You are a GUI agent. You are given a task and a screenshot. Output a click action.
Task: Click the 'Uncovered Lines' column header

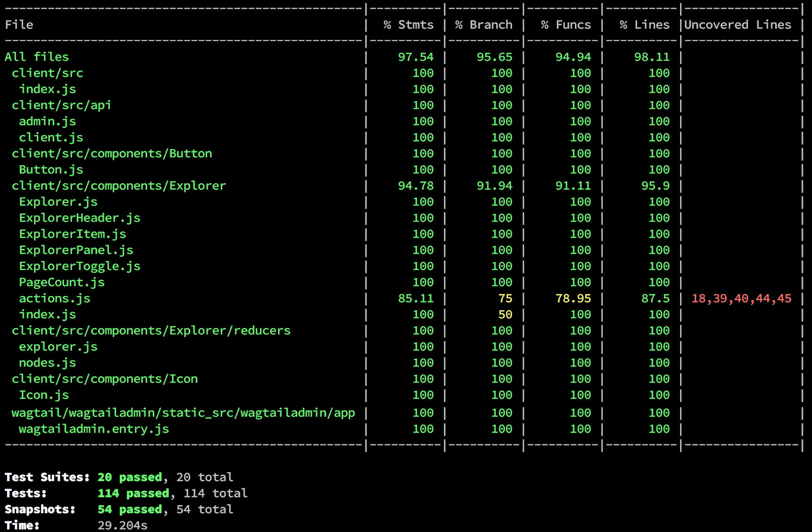[x=738, y=25]
